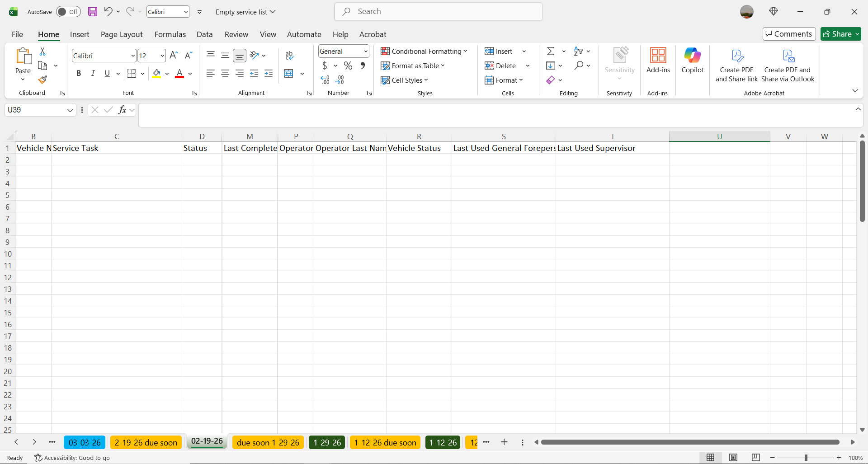Image resolution: width=868 pixels, height=464 pixels.
Task: Click the Comments button
Action: (789, 34)
